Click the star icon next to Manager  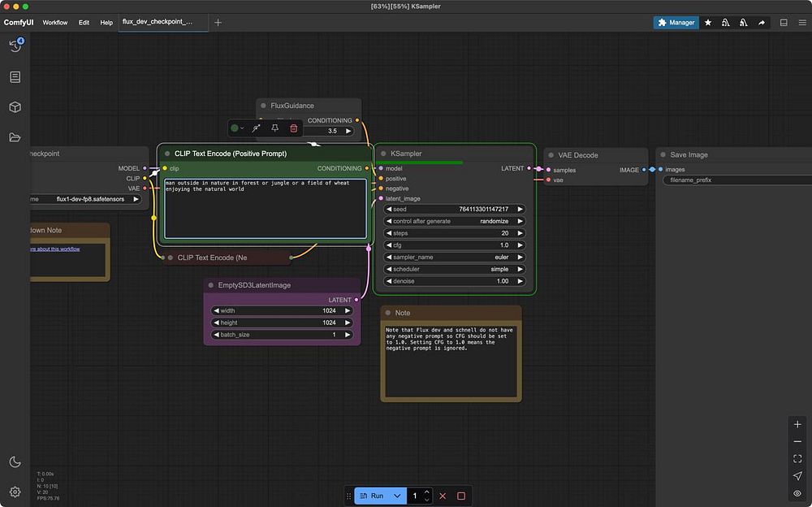pos(708,23)
